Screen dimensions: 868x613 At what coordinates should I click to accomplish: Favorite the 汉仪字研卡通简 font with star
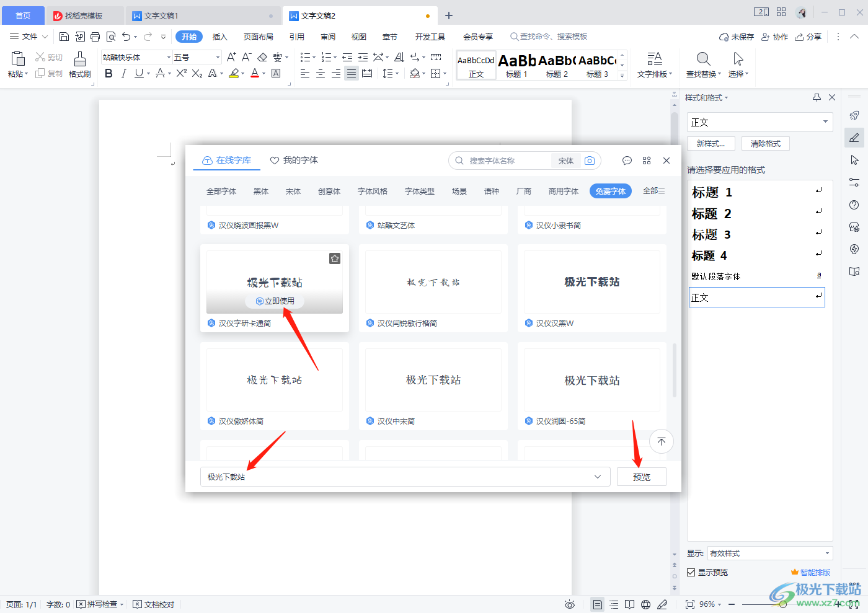click(x=335, y=258)
